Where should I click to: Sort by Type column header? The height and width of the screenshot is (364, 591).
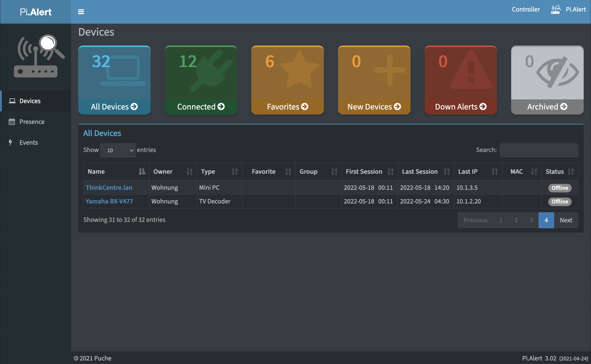pyautogui.click(x=208, y=171)
